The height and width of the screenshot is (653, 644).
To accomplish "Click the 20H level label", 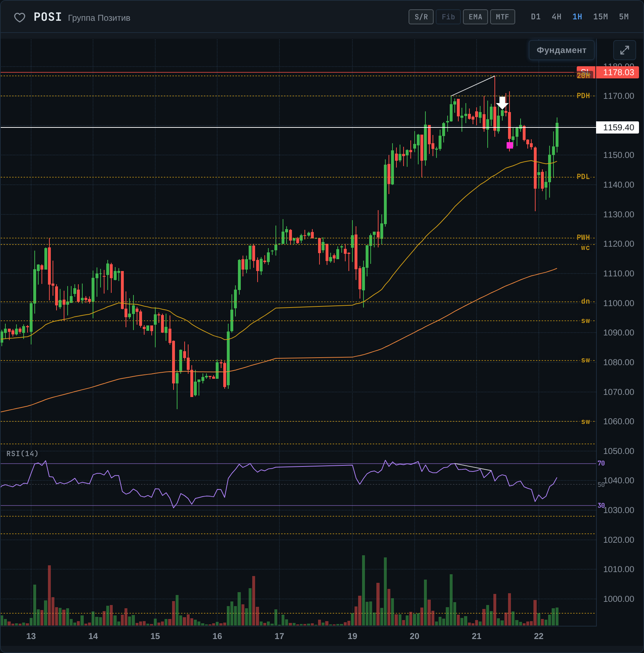I will click(583, 76).
